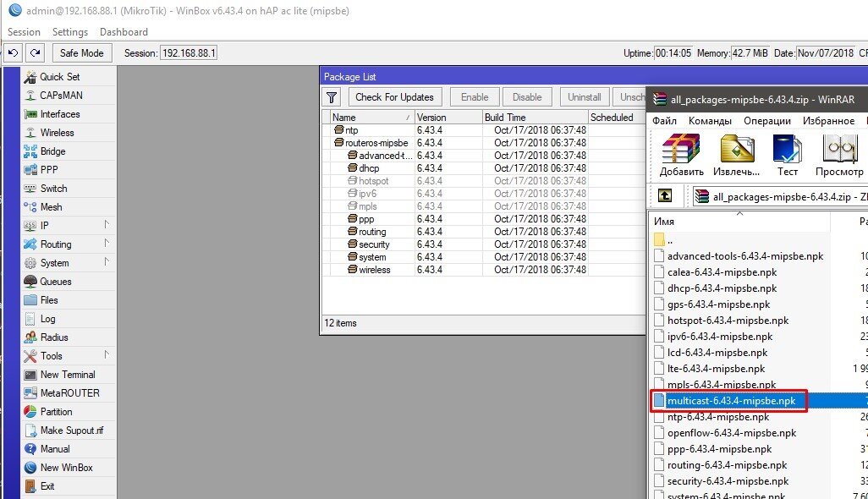Viewport: 868px width, 499px height.
Task: Open Log in sidebar
Action: click(x=69, y=319)
